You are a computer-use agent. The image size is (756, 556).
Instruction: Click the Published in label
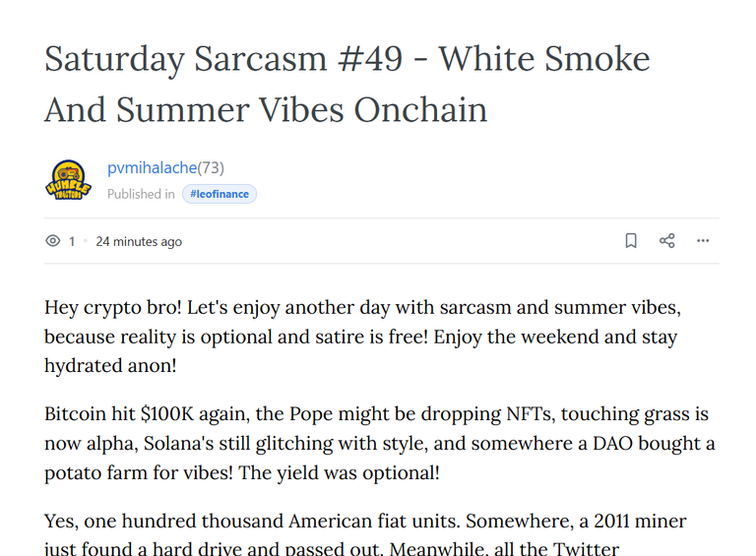tap(141, 194)
